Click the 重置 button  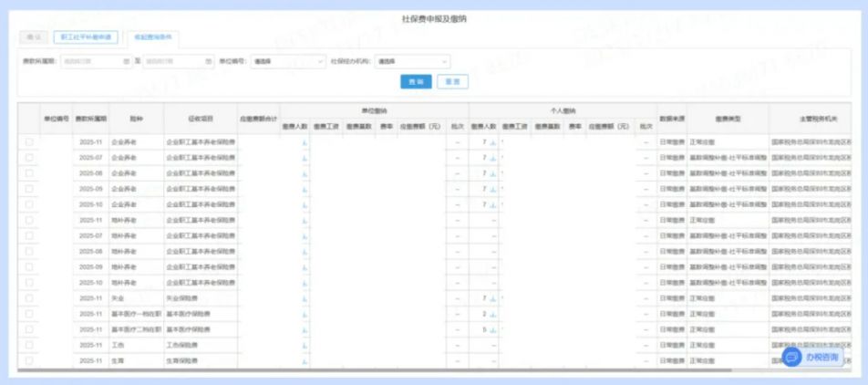[452, 82]
